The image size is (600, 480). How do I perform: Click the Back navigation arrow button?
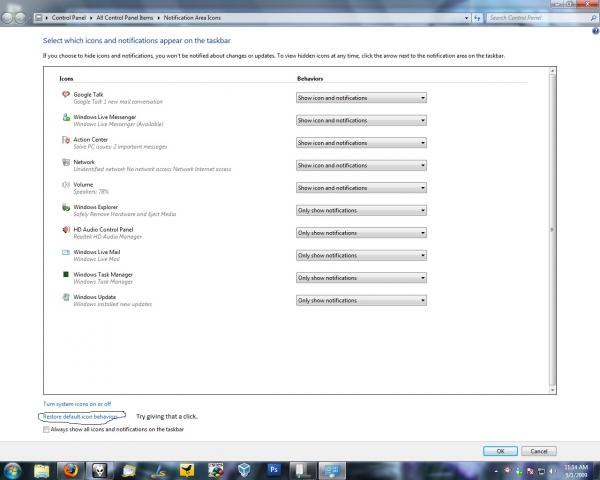(7, 18)
